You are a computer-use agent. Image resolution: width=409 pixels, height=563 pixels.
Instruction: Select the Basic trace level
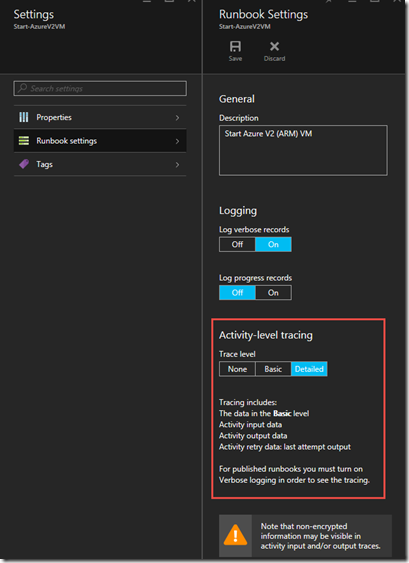[273, 369]
